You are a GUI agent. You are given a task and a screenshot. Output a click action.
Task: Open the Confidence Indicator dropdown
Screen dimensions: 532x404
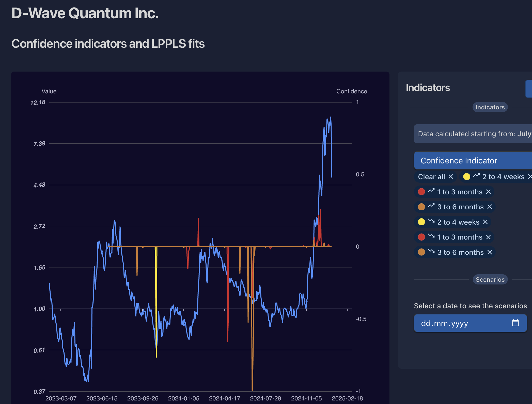(x=473, y=160)
